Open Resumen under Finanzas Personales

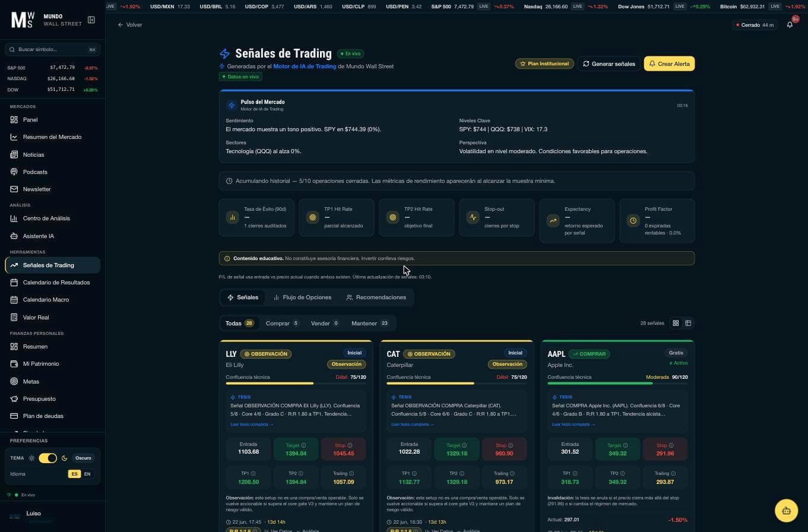pyautogui.click(x=52, y=346)
